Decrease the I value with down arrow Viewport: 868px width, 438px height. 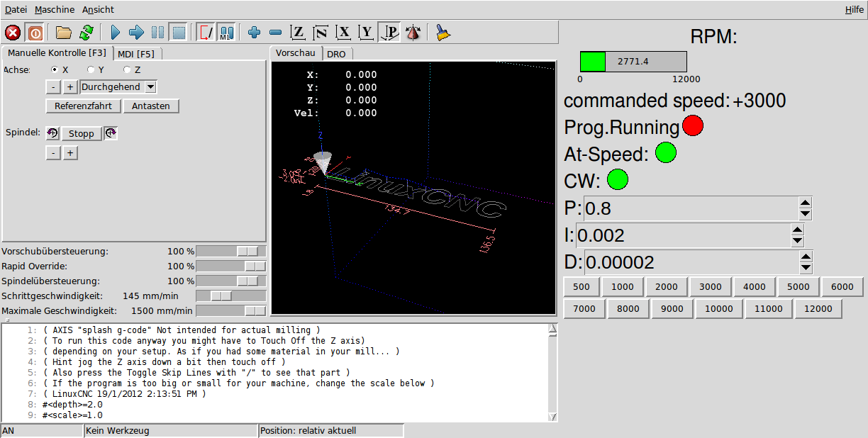click(x=798, y=241)
